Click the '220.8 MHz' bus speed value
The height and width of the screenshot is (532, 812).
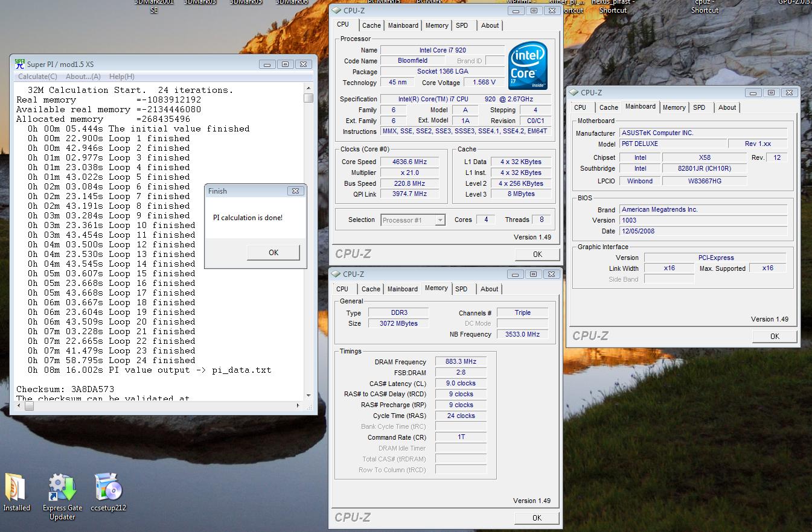(x=409, y=183)
